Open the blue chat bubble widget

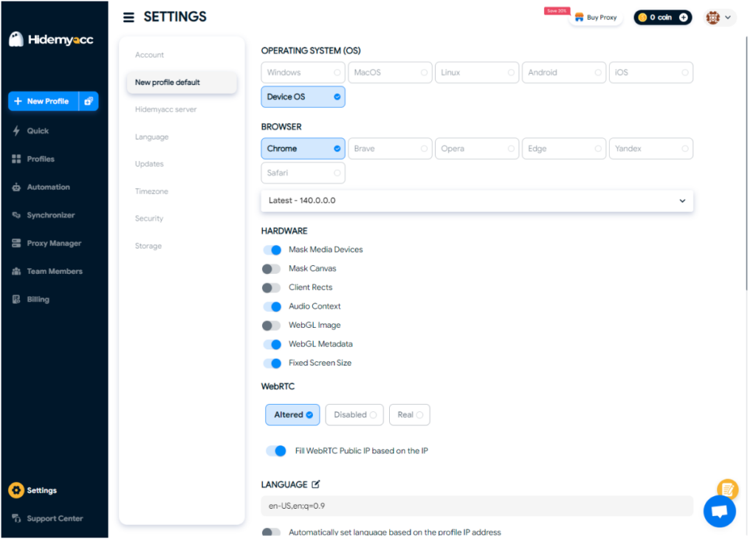tap(719, 511)
